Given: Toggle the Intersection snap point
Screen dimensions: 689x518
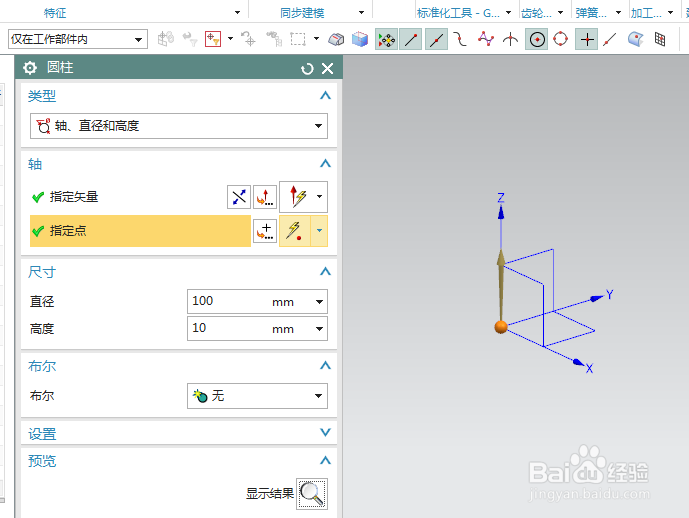Looking at the screenshot, I should coord(510,39).
